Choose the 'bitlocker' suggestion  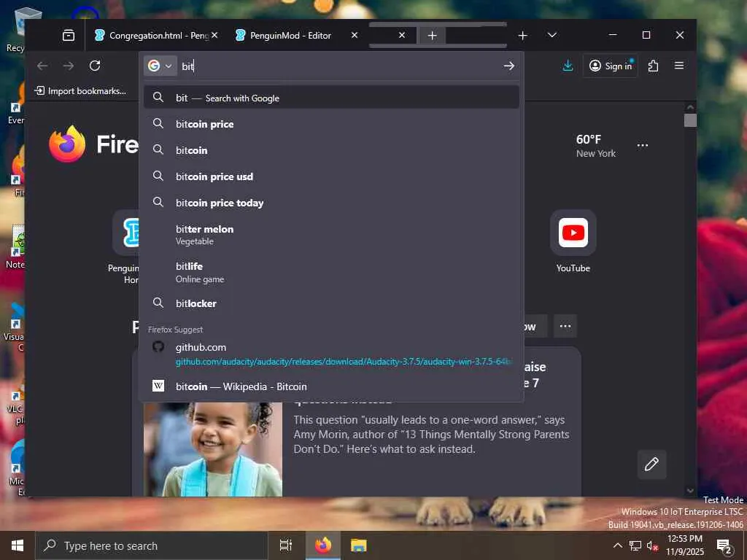pos(332,303)
